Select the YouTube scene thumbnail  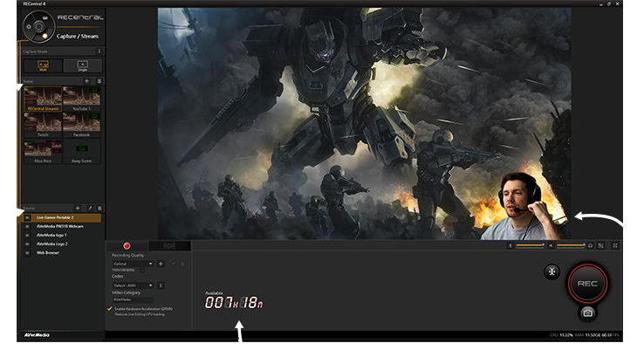click(x=81, y=99)
